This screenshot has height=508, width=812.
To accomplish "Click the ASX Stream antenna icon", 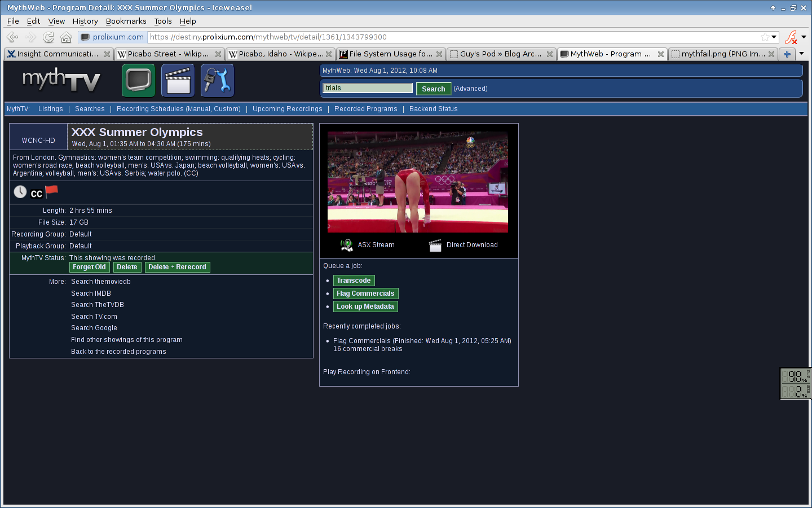I will (347, 245).
